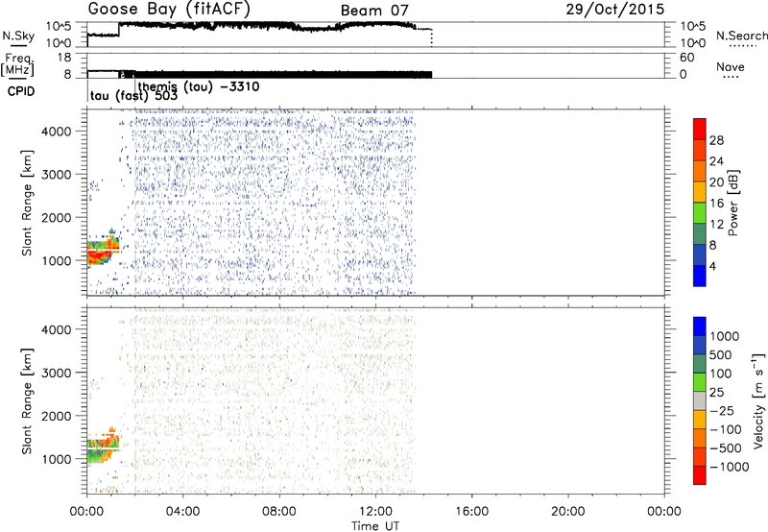
Task: Click the Nave legend label
Action: (731, 67)
